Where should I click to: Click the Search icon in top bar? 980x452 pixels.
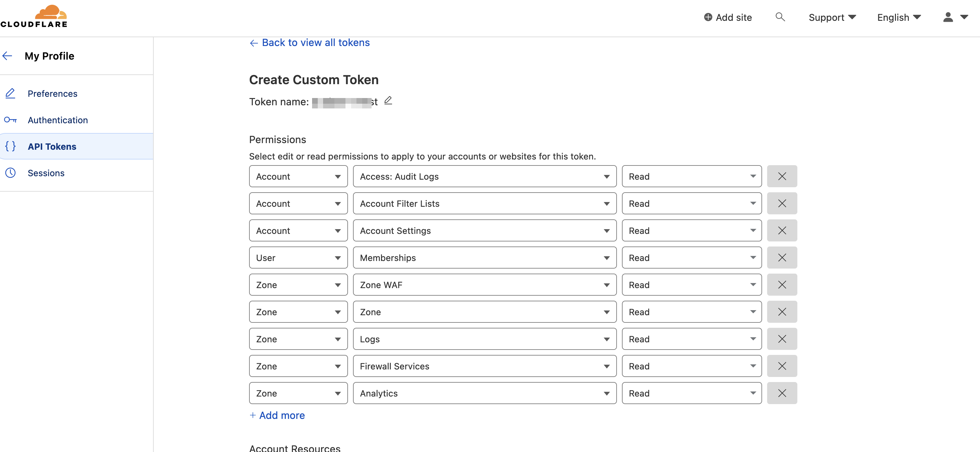(x=780, y=16)
